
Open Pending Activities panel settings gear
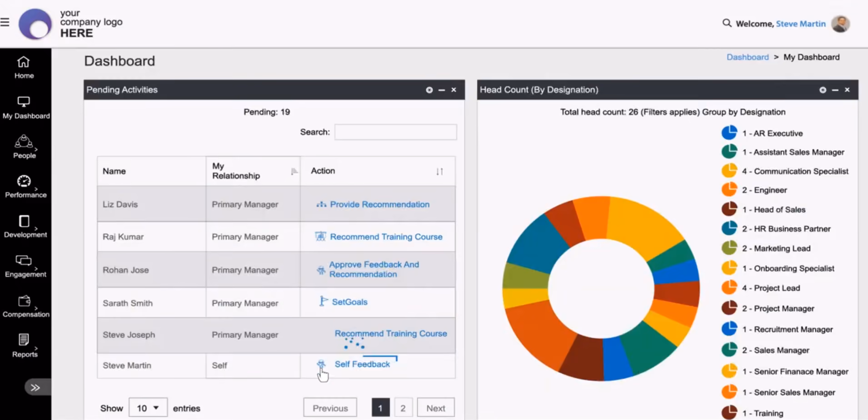tap(429, 90)
